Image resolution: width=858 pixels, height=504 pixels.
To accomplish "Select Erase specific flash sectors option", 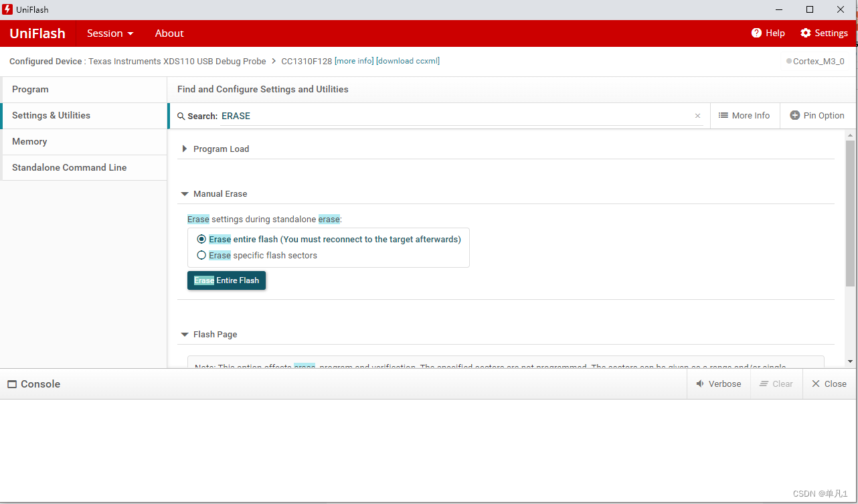I will coord(201,255).
